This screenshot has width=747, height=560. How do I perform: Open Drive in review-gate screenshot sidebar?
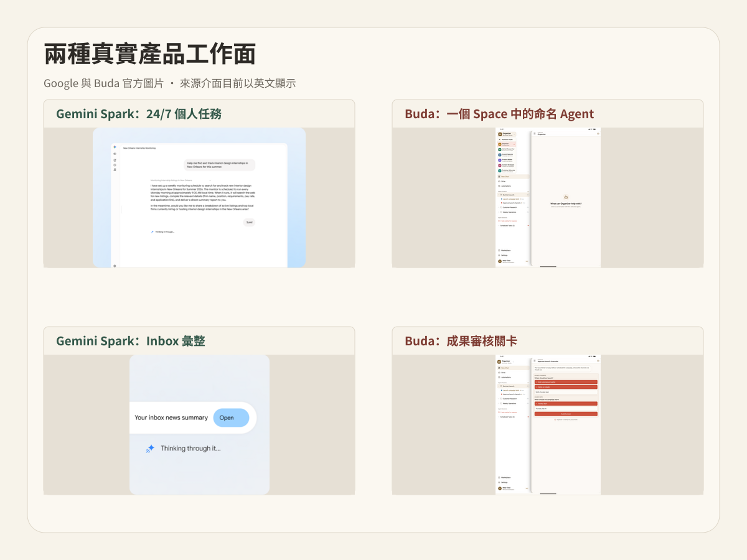[x=513, y=373]
